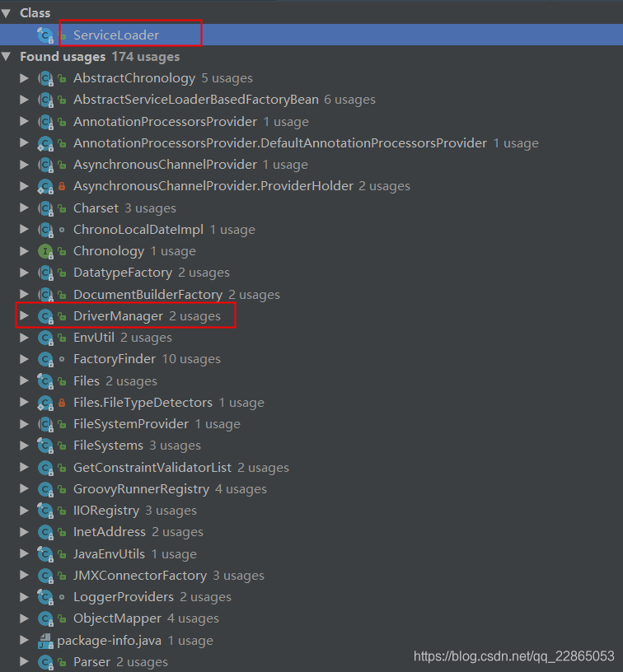
Task: Expand the FactoryFinder usages node
Action: 24,359
